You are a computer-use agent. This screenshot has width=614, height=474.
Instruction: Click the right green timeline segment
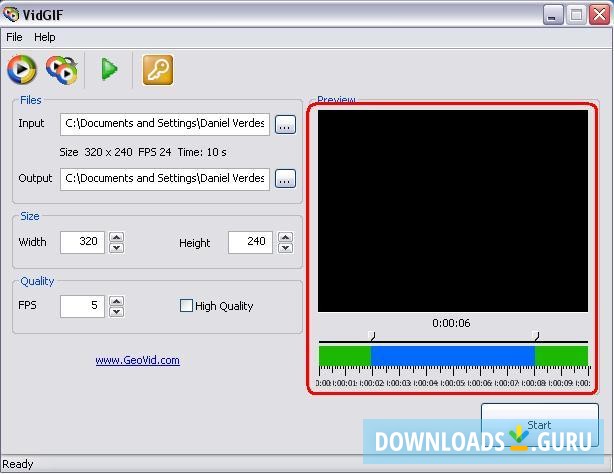[562, 356]
